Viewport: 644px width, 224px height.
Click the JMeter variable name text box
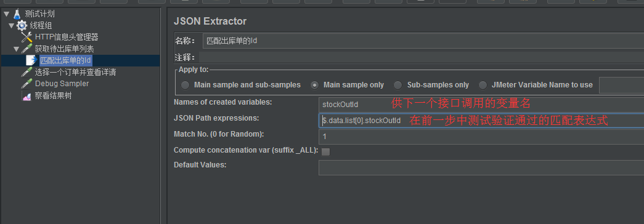pos(621,86)
